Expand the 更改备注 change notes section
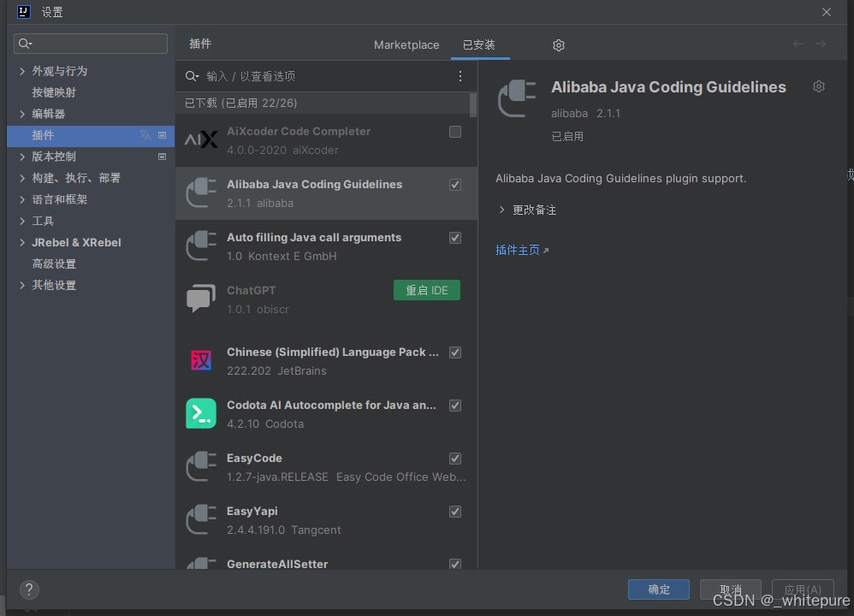This screenshot has height=616, width=854. [x=501, y=210]
